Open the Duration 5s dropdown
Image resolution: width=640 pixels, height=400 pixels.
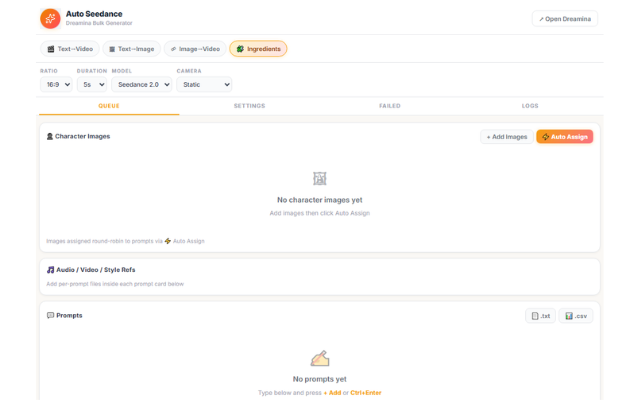pos(92,84)
